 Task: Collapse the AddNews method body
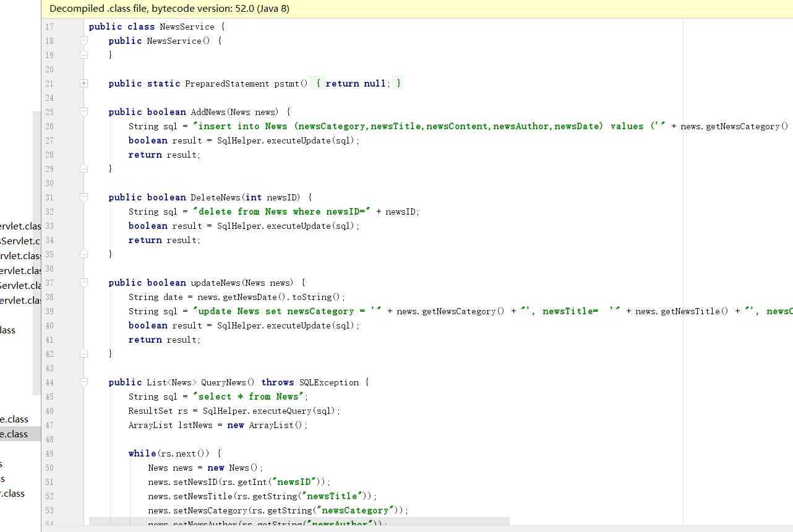pos(84,112)
